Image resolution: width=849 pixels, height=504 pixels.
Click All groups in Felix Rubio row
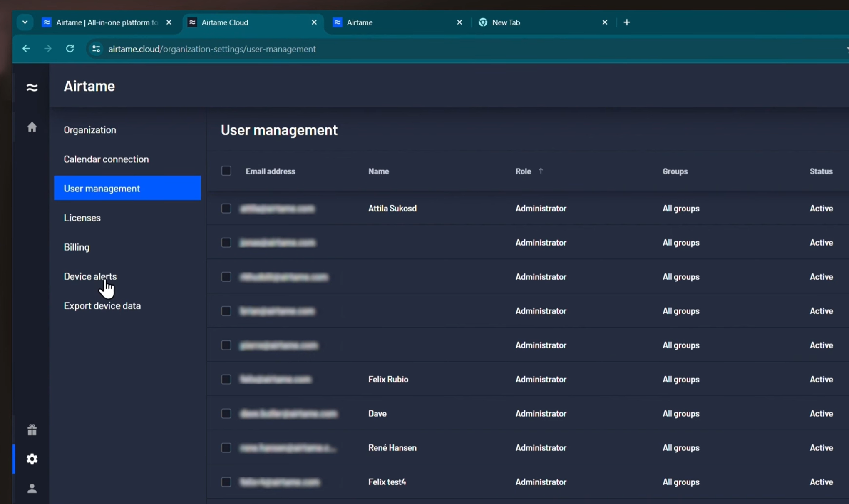point(681,379)
